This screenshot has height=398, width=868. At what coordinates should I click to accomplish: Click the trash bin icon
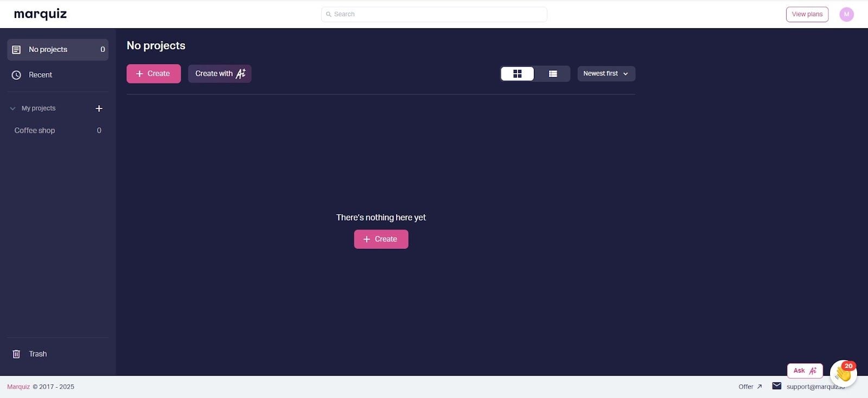[x=16, y=354]
